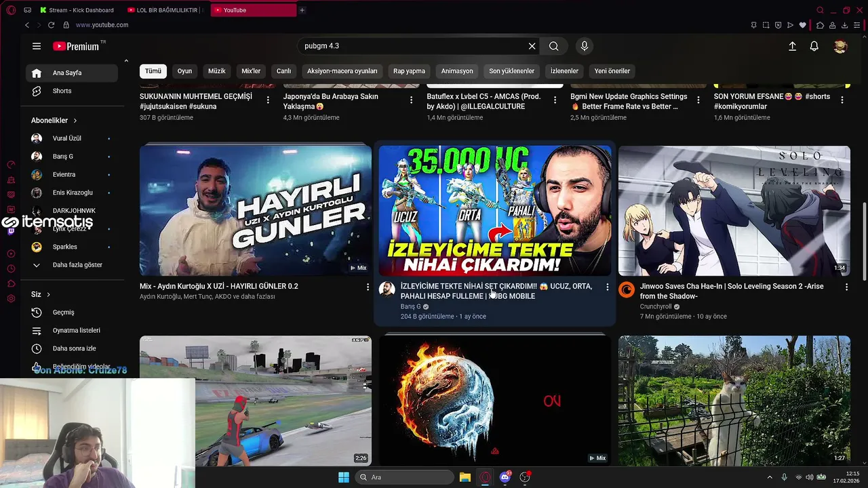This screenshot has height=488, width=868.
Task: Open YouTube notifications bell
Action: tap(814, 46)
